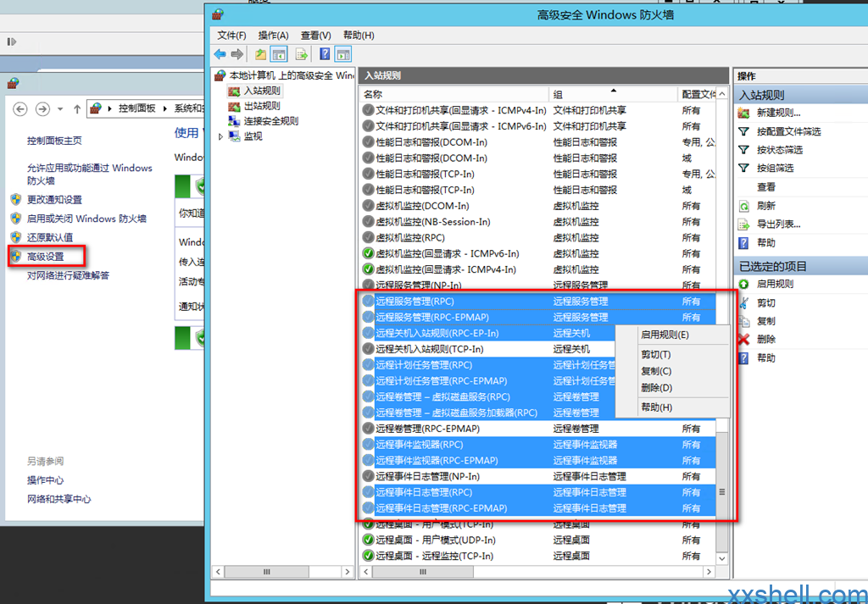Screen dimensions: 868x604
Task: Select the 远程卷管理(RPC-EPMAP) rule row
Action: coord(537,429)
